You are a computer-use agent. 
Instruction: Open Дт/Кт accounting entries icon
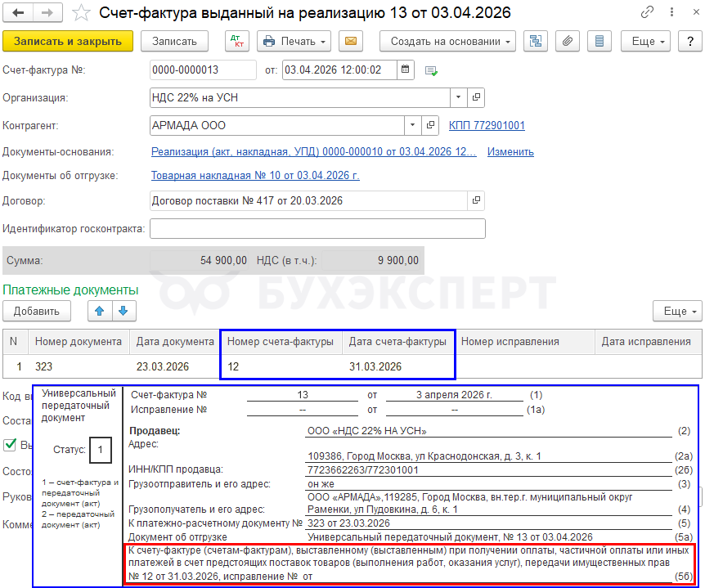[237, 41]
